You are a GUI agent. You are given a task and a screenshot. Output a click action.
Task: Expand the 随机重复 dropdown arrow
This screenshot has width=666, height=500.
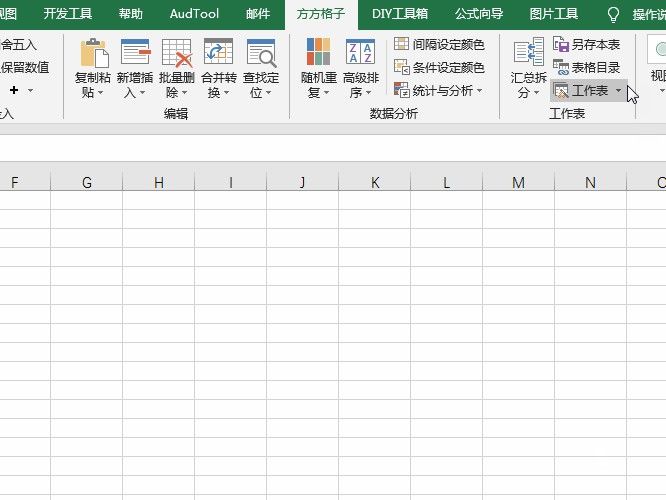(326, 92)
